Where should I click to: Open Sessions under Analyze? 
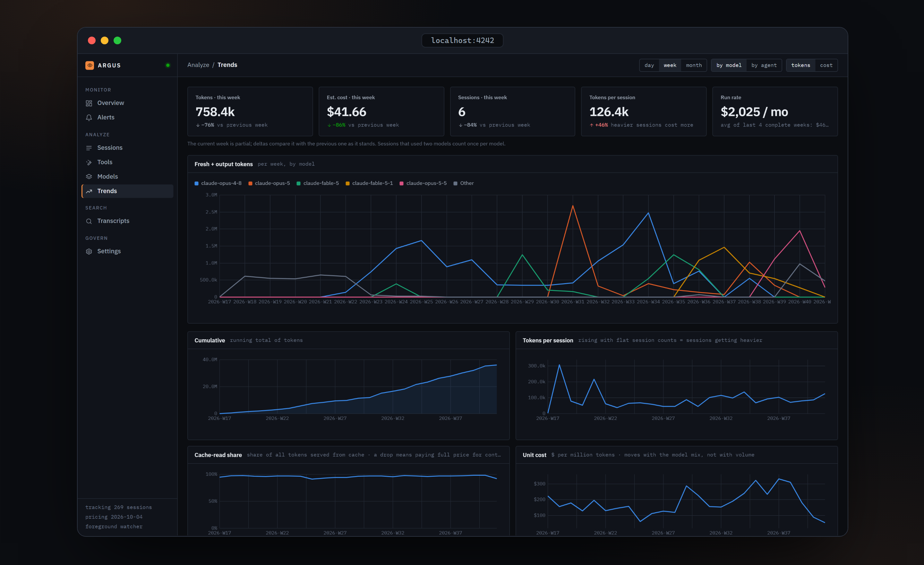(x=127, y=148)
